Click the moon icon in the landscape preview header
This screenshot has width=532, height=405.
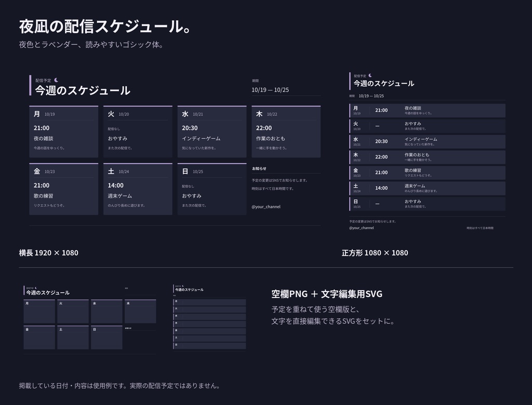click(56, 80)
